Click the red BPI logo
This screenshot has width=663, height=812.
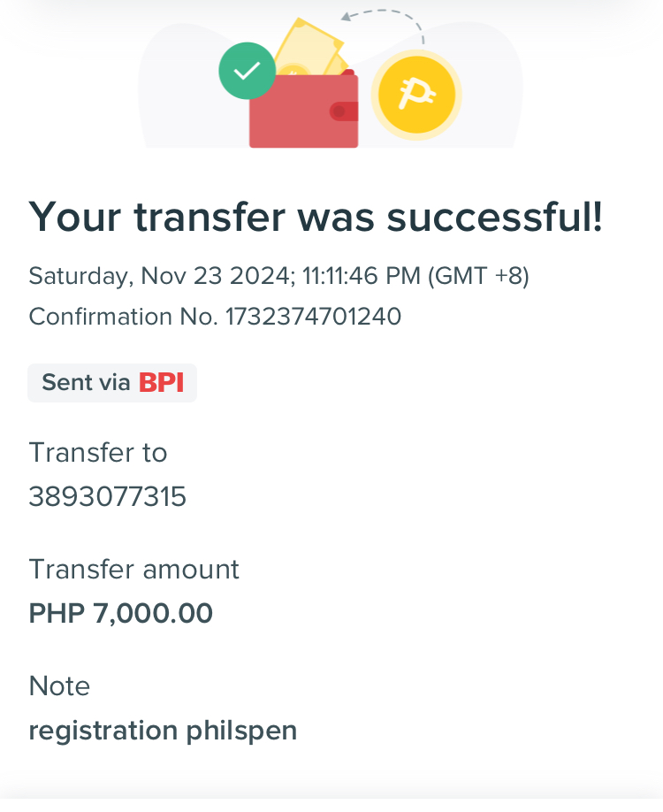coord(162,383)
